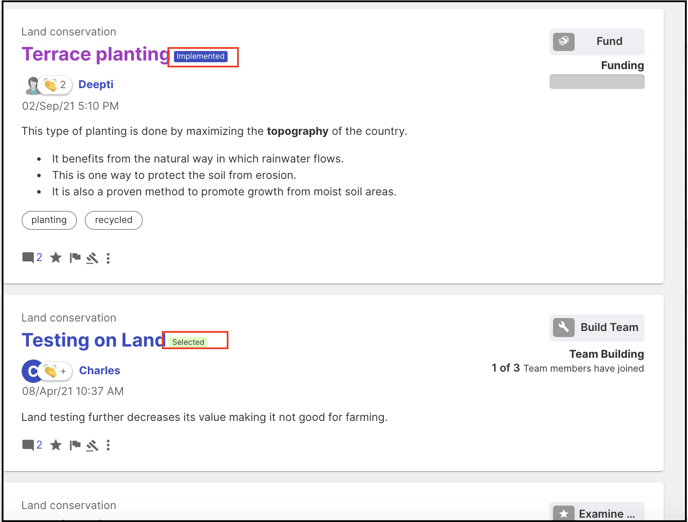Viewport: 688px width, 522px height.
Task: Click the Funding progress bar
Action: pos(597,82)
